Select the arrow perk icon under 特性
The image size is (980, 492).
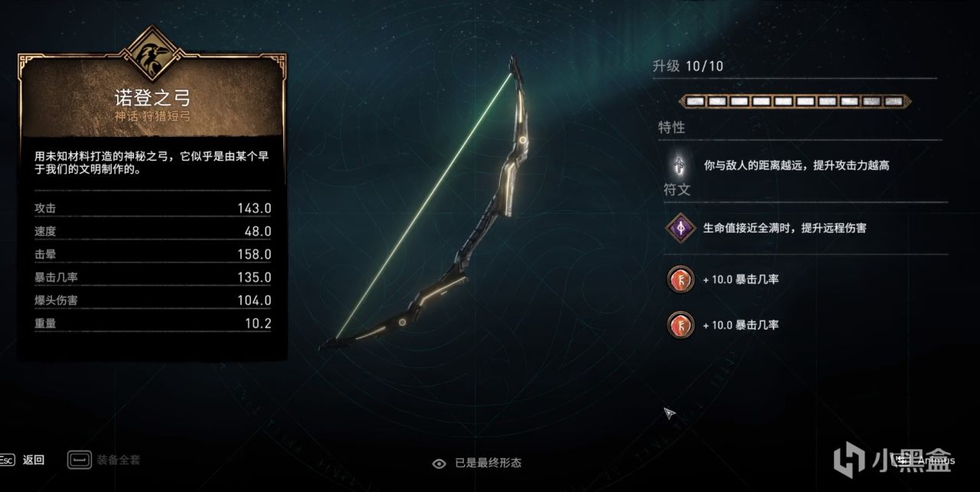[679, 165]
